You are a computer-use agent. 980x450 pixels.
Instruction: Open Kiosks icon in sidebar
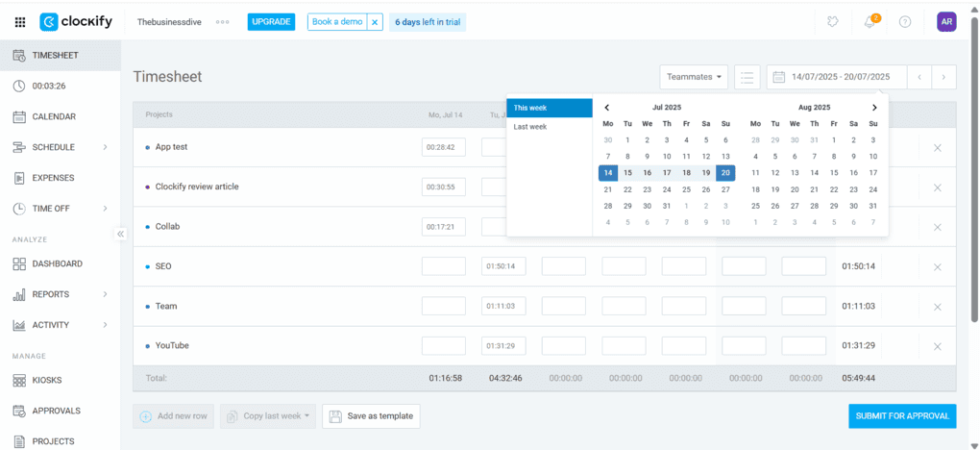19,380
